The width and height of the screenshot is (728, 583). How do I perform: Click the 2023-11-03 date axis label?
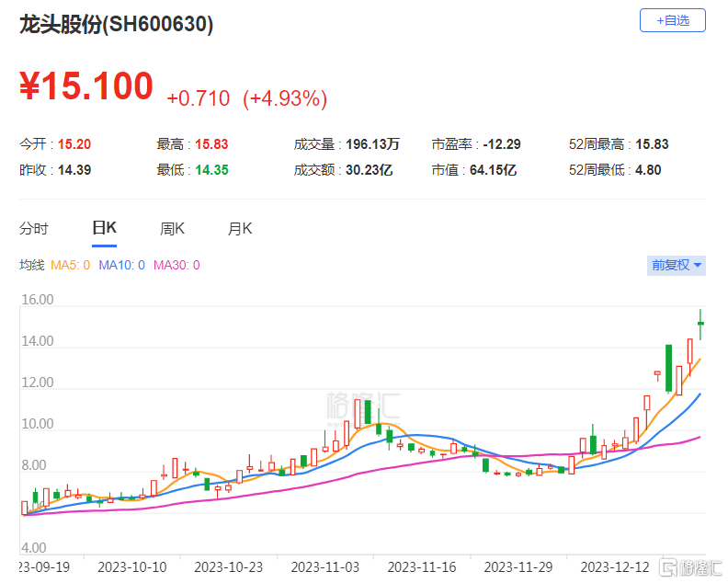coord(325,567)
